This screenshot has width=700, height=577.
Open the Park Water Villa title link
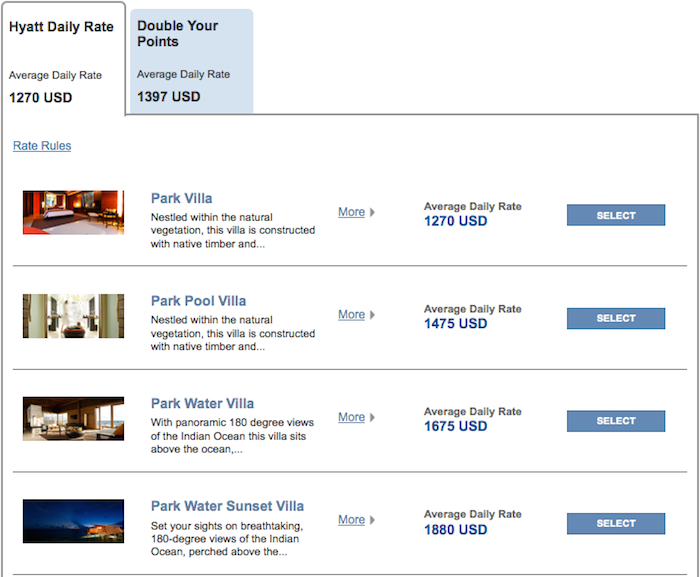(x=203, y=404)
